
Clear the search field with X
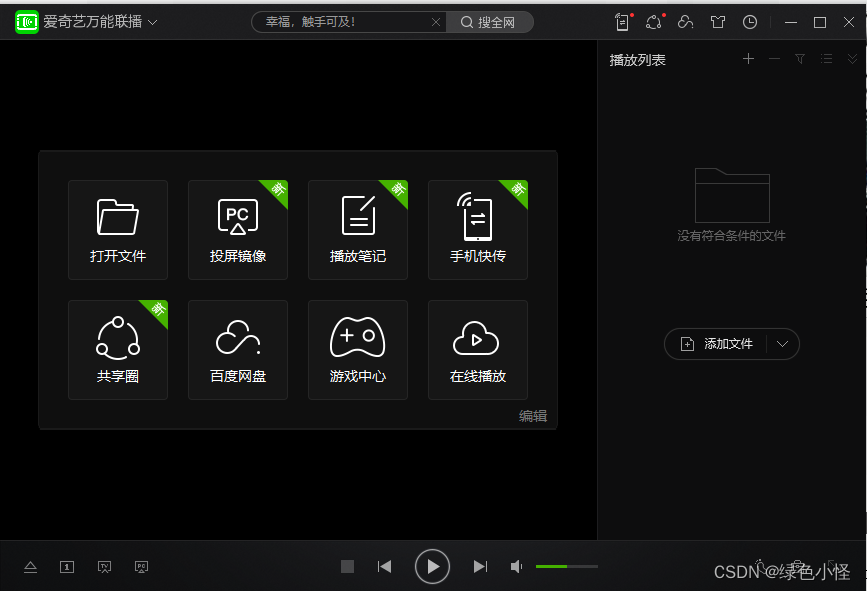tap(436, 22)
